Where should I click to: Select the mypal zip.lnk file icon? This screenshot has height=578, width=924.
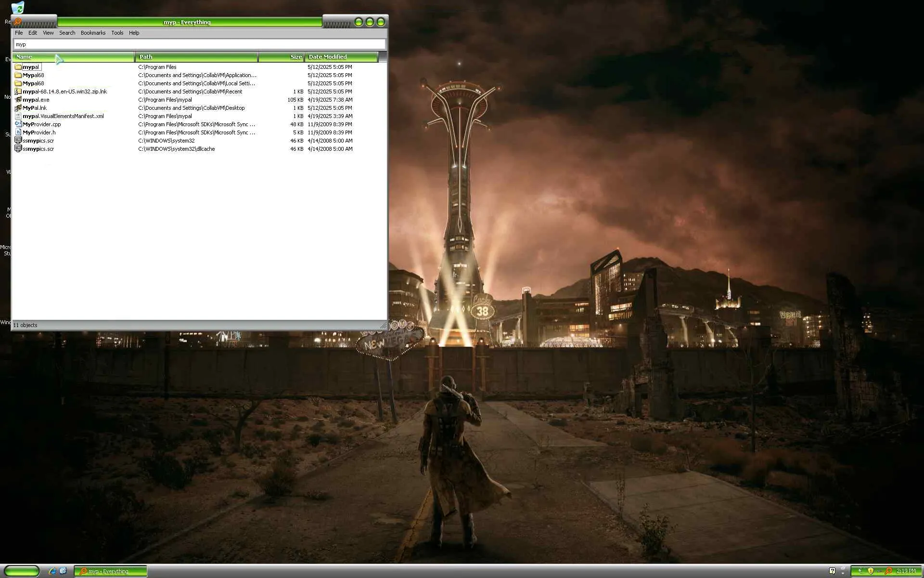[x=18, y=92]
